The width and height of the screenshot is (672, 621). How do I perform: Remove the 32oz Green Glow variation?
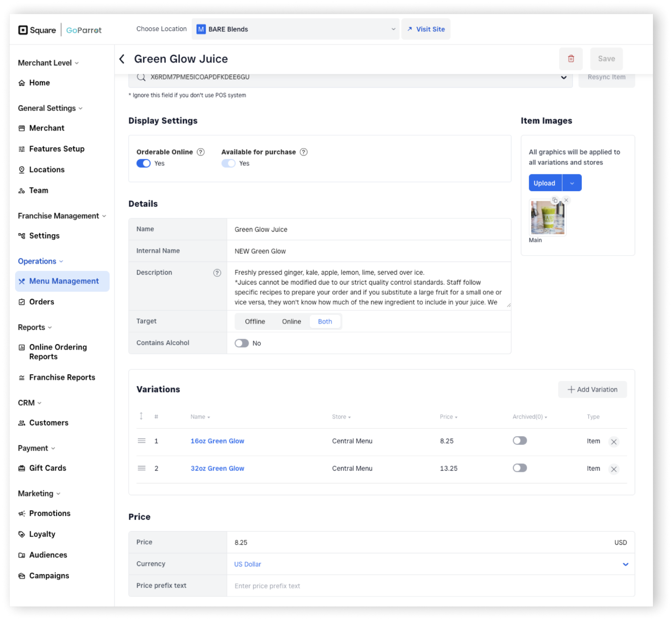click(614, 469)
